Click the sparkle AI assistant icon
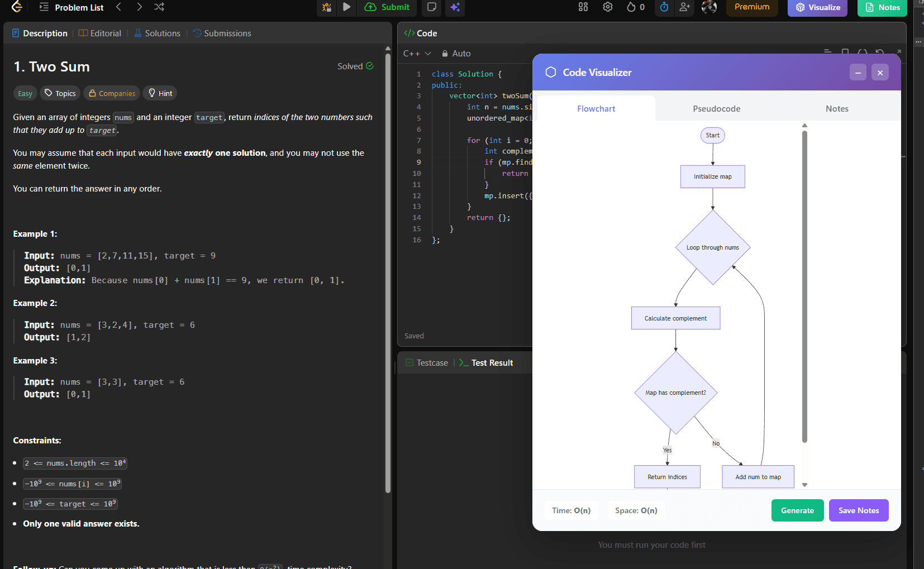 coord(455,7)
